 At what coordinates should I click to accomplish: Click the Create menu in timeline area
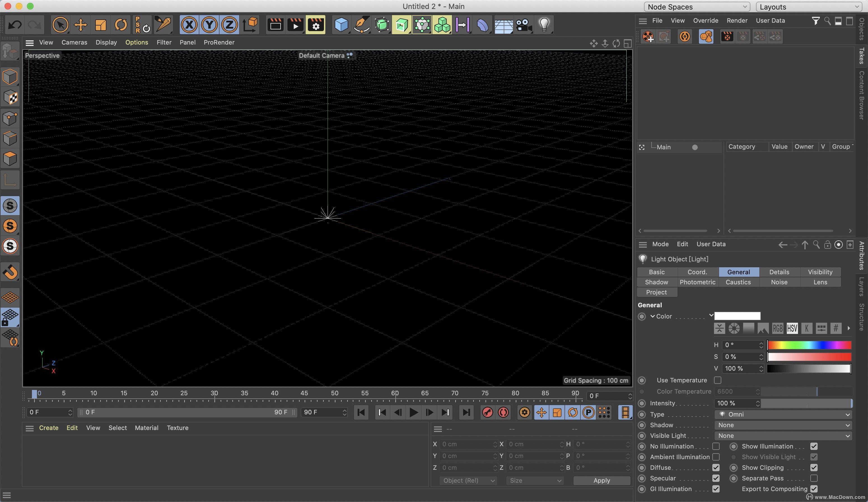[48, 428]
